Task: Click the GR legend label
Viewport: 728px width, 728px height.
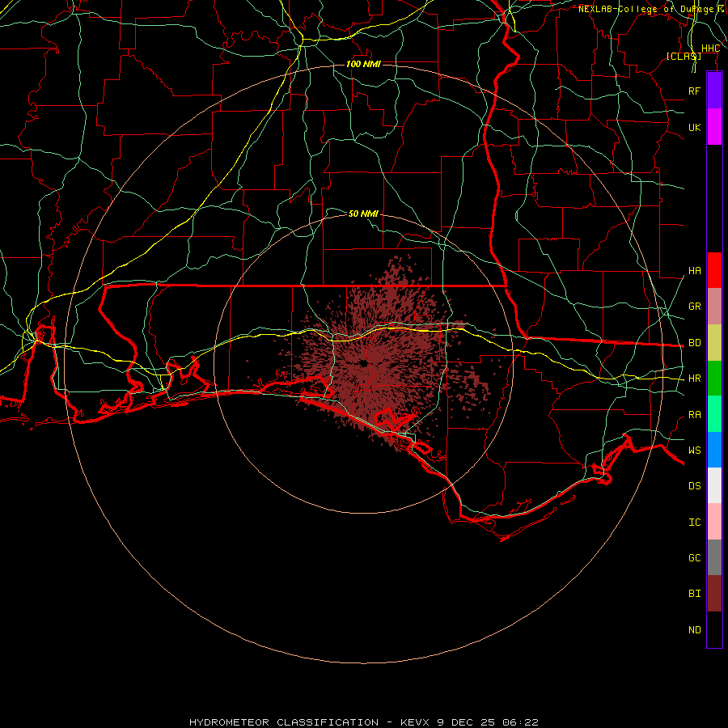Action: click(x=694, y=307)
